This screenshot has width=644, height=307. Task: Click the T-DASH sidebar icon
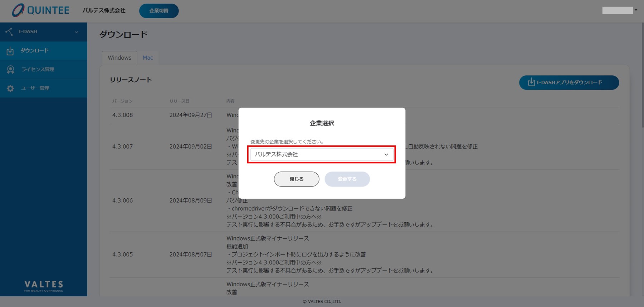[9, 32]
